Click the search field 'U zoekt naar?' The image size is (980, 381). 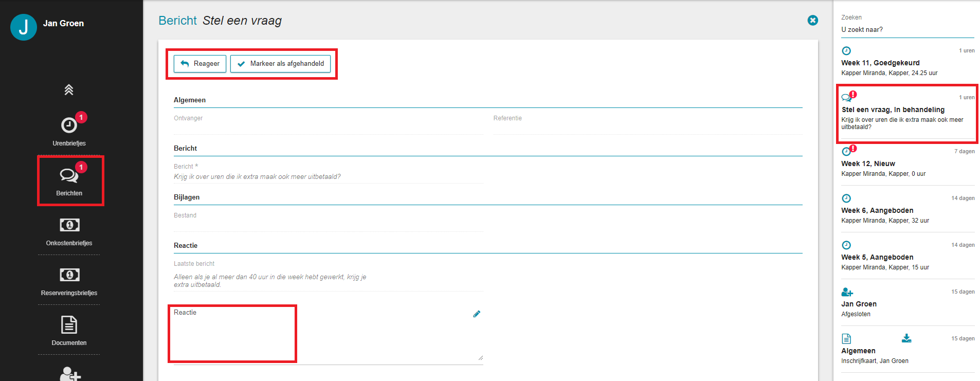(x=908, y=29)
